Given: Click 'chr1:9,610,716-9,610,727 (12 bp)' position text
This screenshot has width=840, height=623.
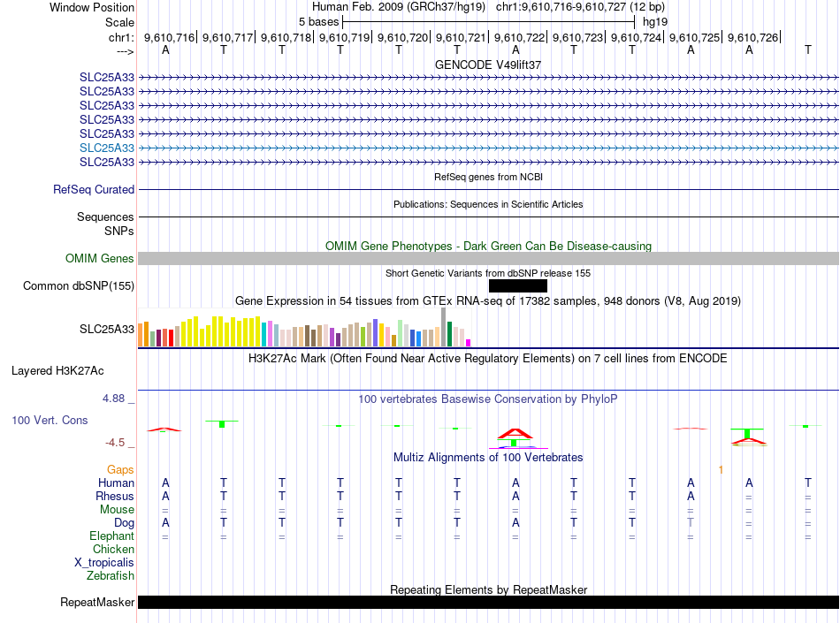Looking at the screenshot, I should 580,7.
